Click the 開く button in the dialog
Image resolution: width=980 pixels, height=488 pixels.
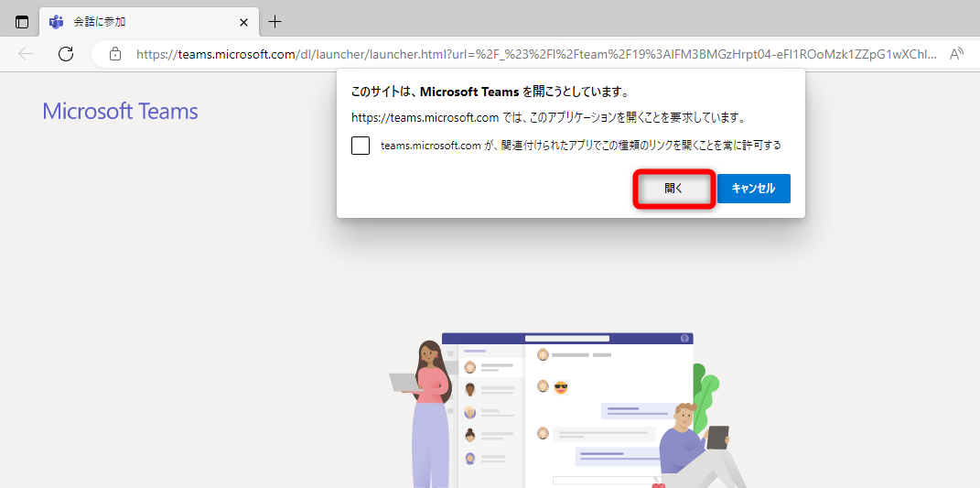(673, 189)
